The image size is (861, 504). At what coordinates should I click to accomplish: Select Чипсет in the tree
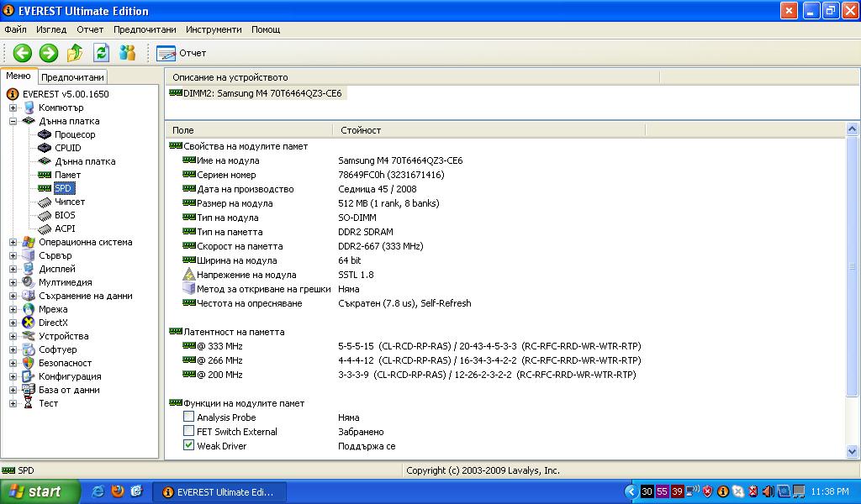[69, 202]
